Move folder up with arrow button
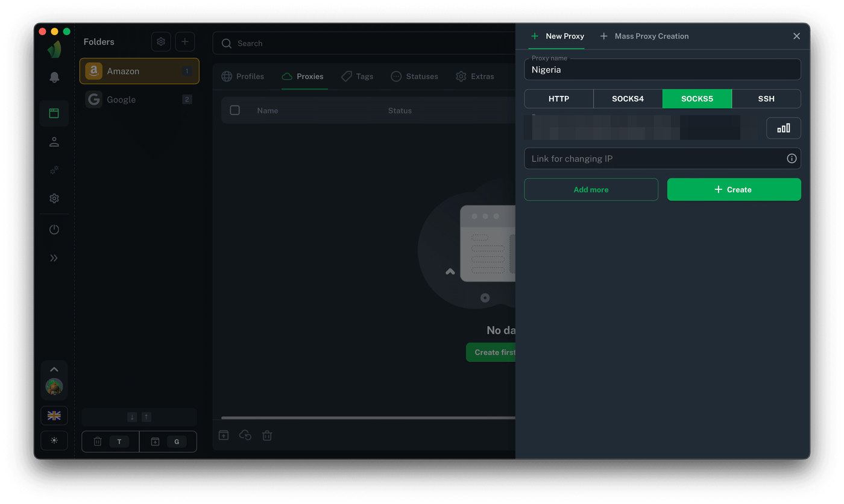The height and width of the screenshot is (504, 844). [x=146, y=417]
